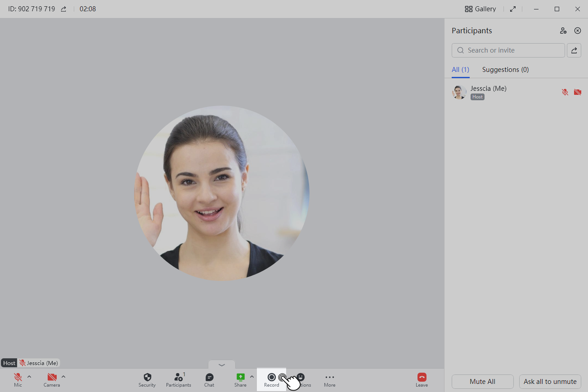The height and width of the screenshot is (392, 588).
Task: Open the More options menu
Action: (329, 380)
